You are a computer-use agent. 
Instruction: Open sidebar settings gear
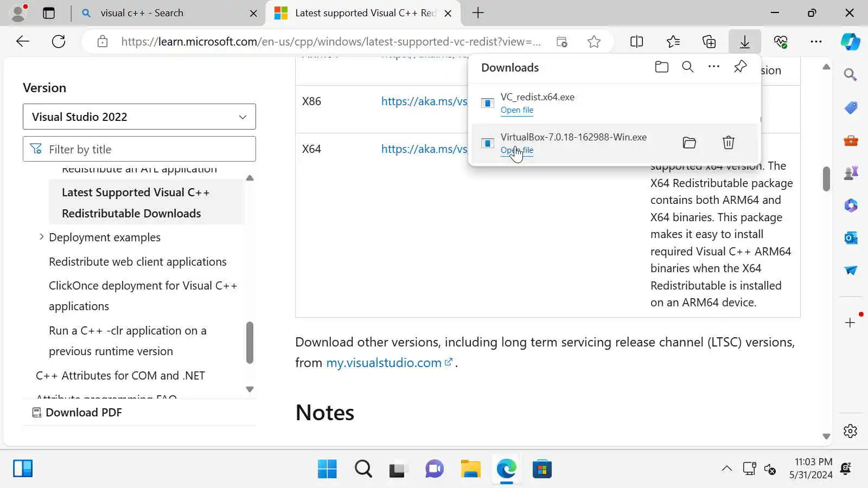(x=851, y=431)
